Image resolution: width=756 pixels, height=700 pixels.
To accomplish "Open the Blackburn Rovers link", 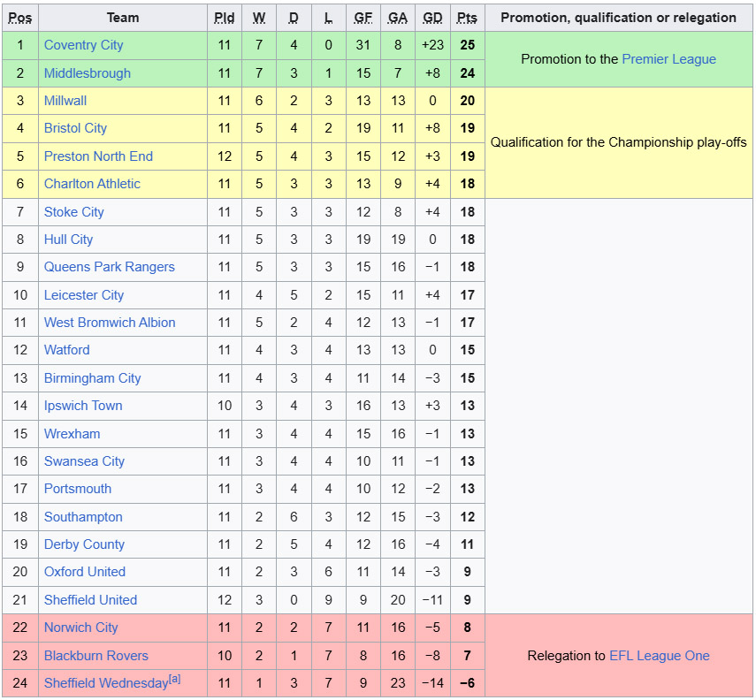I will [95, 656].
